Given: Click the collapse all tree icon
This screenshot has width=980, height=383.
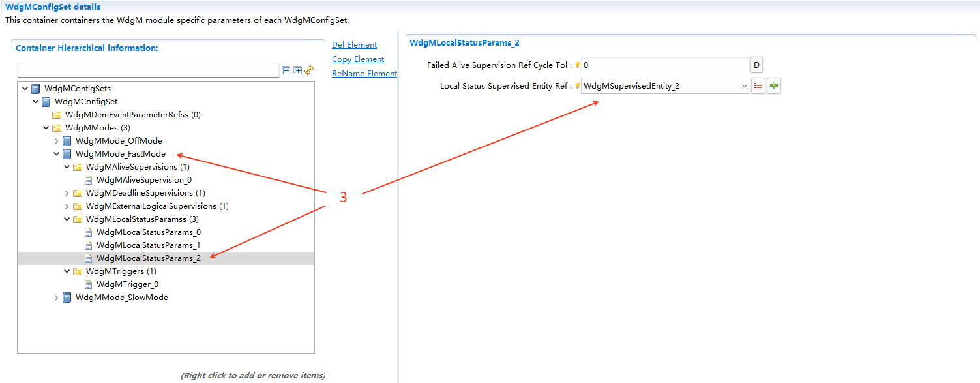Looking at the screenshot, I should [286, 70].
